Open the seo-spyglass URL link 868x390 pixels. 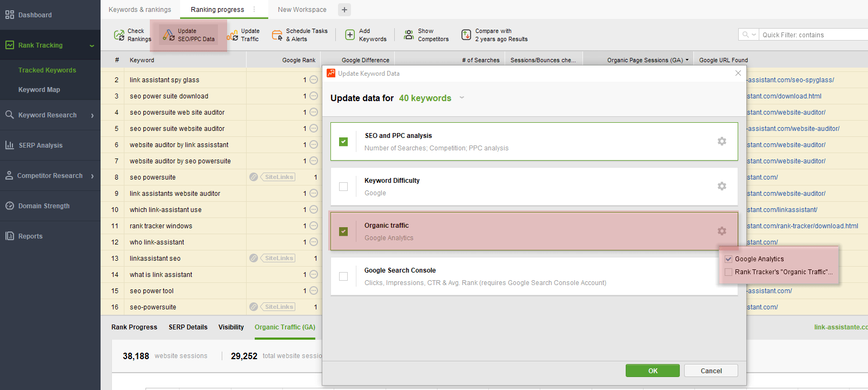click(x=791, y=80)
